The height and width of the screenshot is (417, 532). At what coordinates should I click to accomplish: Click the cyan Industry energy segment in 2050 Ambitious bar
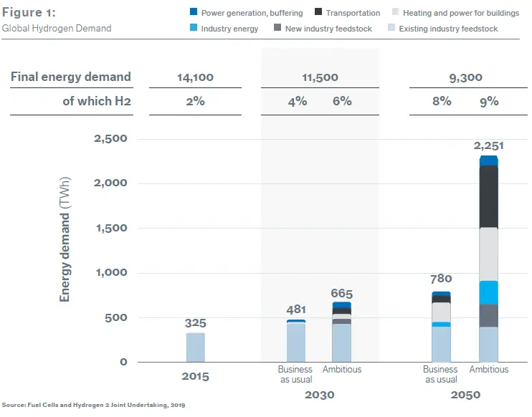pos(488,292)
